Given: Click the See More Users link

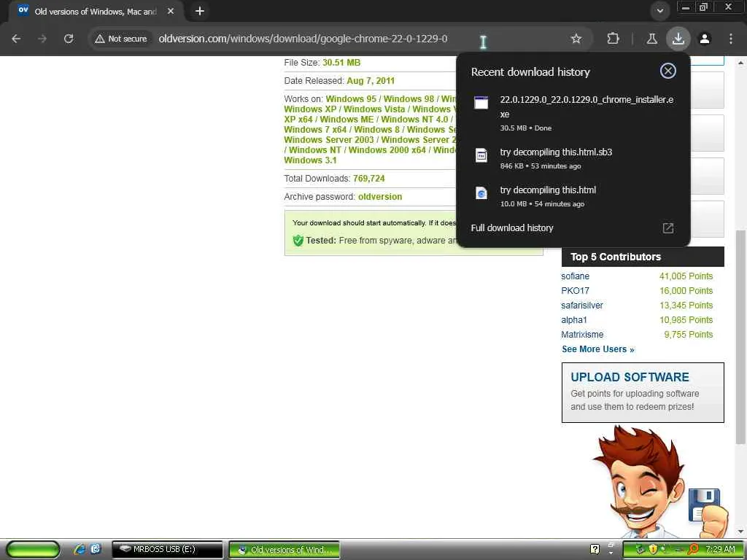Looking at the screenshot, I should pyautogui.click(x=598, y=349).
